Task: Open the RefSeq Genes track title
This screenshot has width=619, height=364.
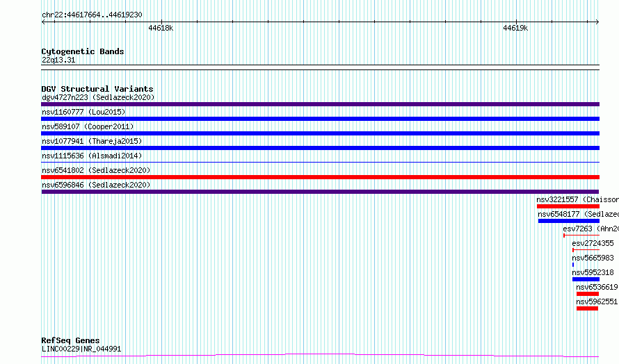Action: pos(71,340)
